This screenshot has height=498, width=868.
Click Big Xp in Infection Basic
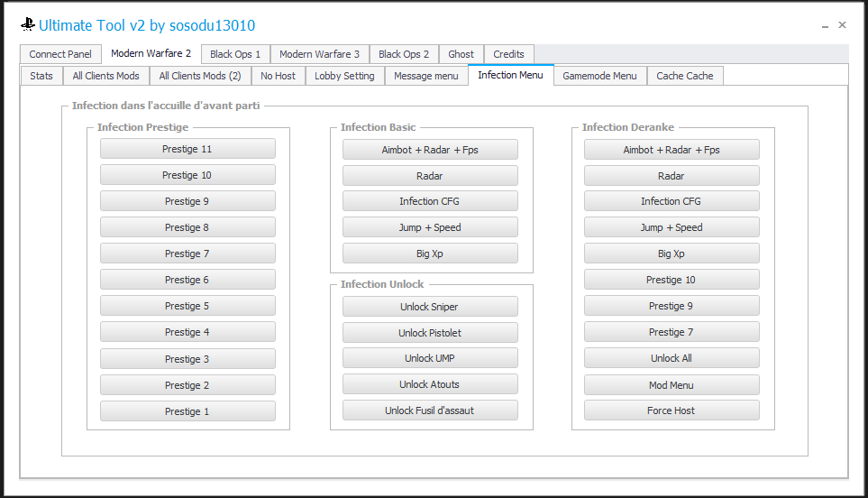(x=430, y=254)
